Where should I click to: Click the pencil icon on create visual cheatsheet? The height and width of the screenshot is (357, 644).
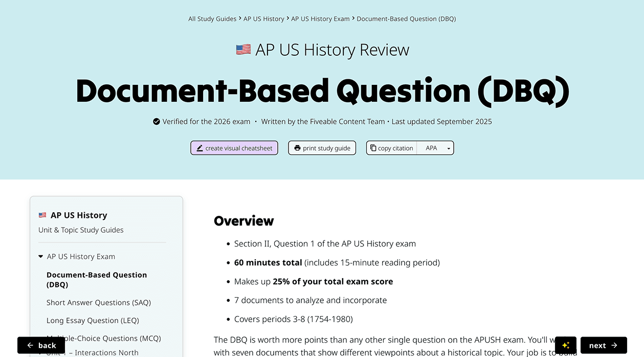tap(199, 148)
